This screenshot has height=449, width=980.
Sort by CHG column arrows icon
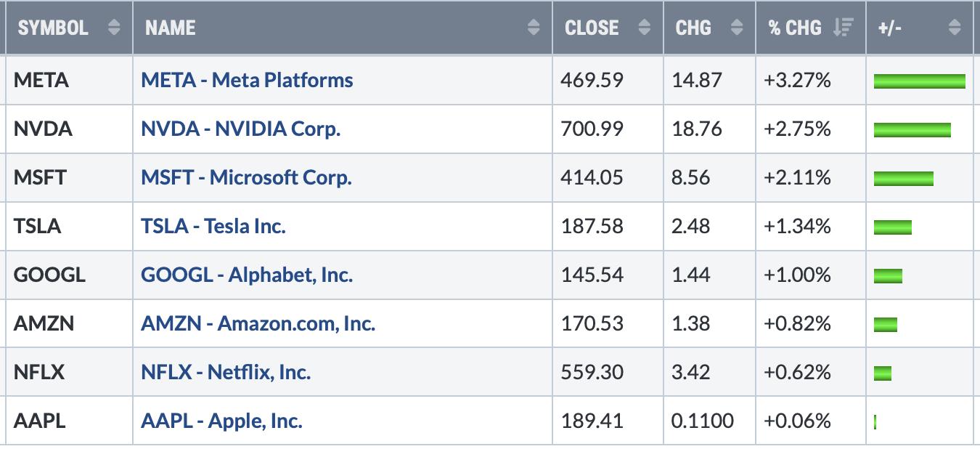[x=737, y=28]
